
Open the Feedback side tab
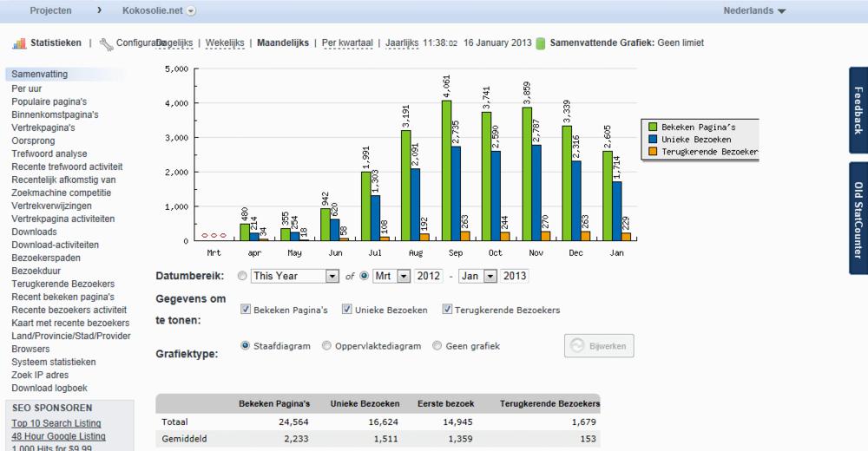tap(858, 110)
